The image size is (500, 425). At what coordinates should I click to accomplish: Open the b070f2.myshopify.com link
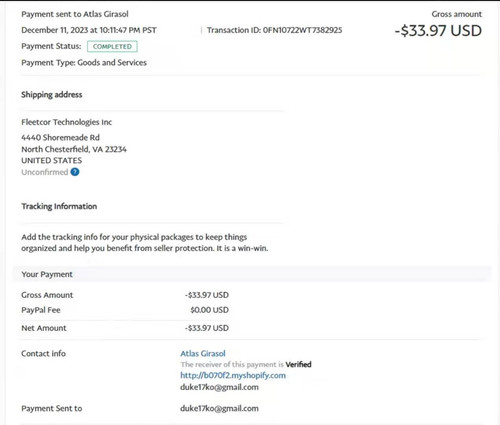(x=233, y=375)
